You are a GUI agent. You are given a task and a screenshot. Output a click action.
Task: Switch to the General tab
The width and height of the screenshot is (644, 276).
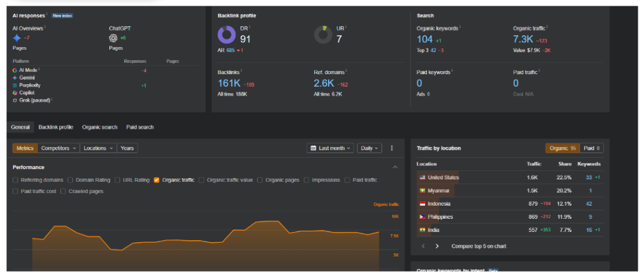21,128
